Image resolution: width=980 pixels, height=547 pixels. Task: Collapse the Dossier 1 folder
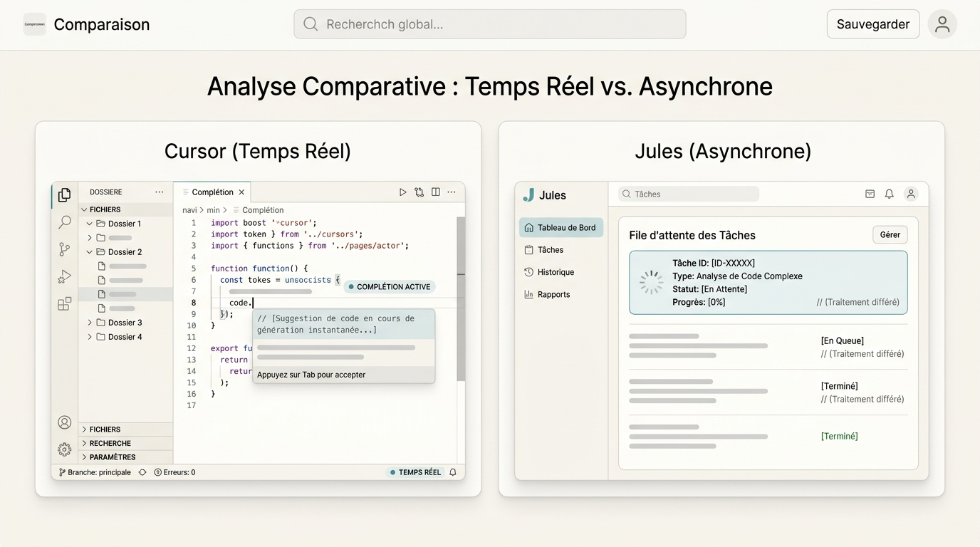(x=90, y=224)
